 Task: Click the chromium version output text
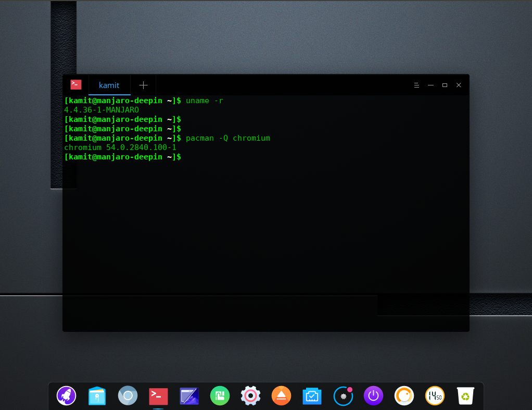(120, 147)
